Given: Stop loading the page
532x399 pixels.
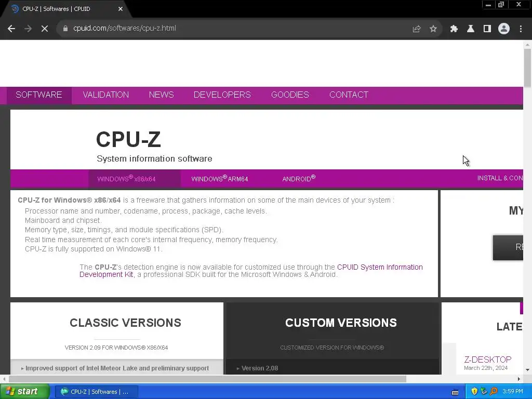Looking at the screenshot, I should pyautogui.click(x=45, y=29).
